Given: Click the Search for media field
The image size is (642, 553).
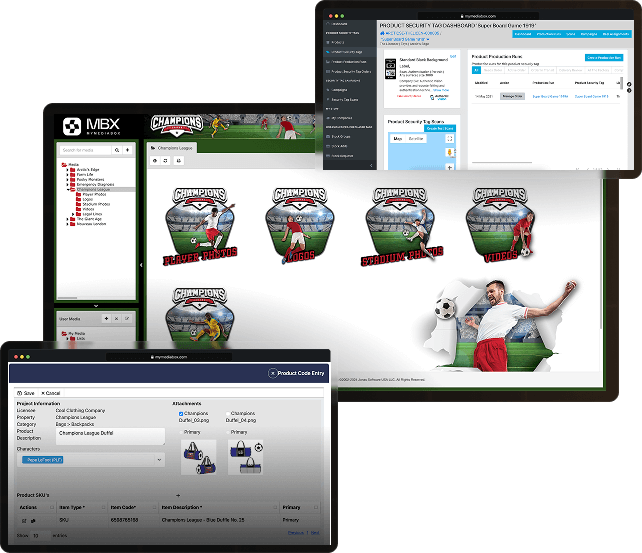Looking at the screenshot, I should 86,150.
